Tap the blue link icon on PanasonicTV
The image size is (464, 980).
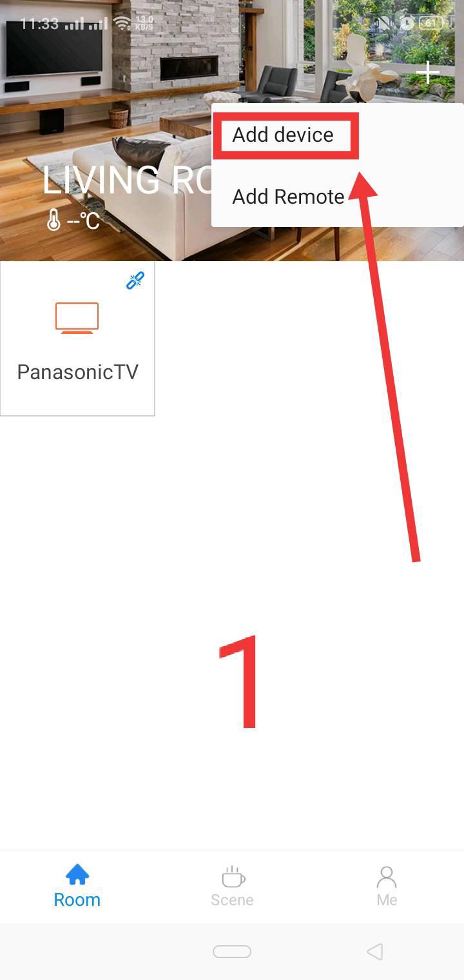pyautogui.click(x=135, y=280)
